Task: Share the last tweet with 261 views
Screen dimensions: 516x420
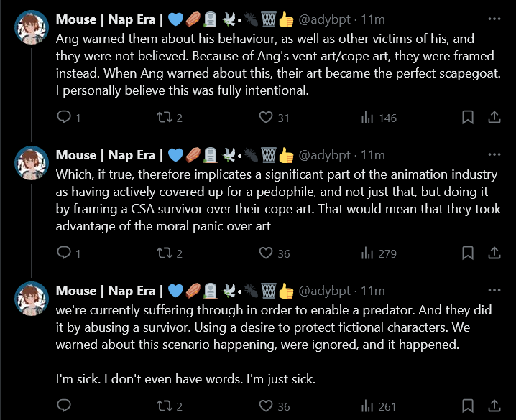Action: tap(494, 406)
